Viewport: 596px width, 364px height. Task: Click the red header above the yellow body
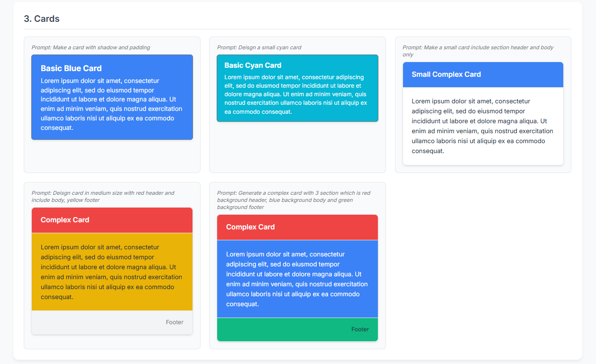[112, 220]
